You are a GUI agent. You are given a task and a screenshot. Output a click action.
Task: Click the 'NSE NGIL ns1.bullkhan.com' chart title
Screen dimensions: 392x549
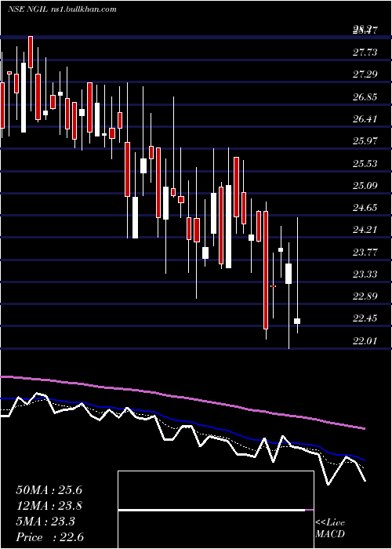tap(62, 9)
